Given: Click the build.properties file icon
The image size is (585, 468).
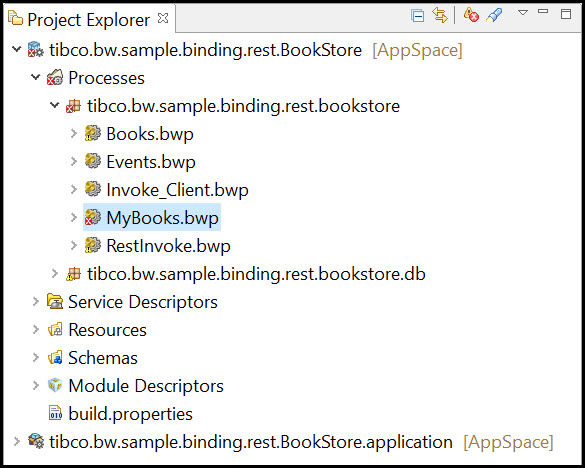Looking at the screenshot, I should [x=55, y=413].
